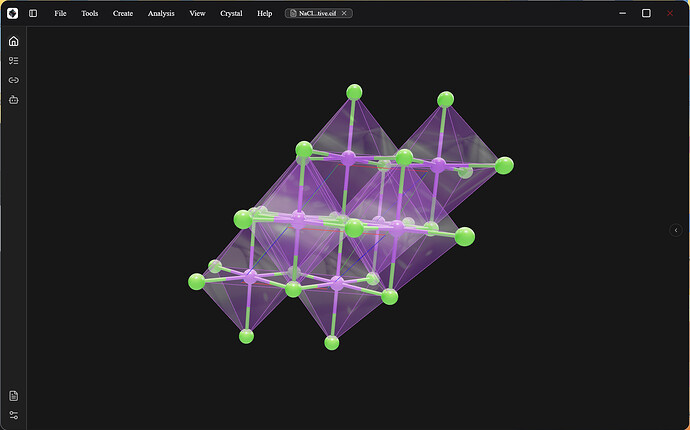Open the Analysis menu
Image resolution: width=690 pixels, height=430 pixels.
tap(161, 13)
